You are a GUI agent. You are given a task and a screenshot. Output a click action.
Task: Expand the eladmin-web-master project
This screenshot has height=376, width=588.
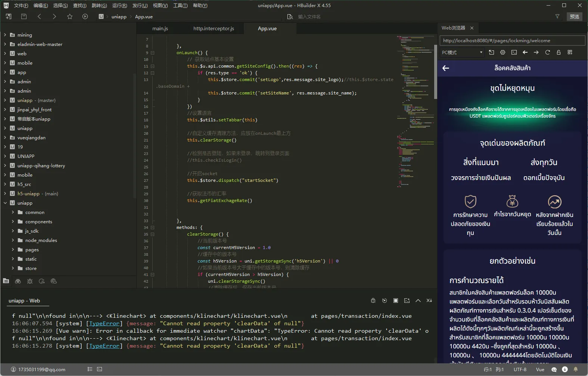(5, 44)
